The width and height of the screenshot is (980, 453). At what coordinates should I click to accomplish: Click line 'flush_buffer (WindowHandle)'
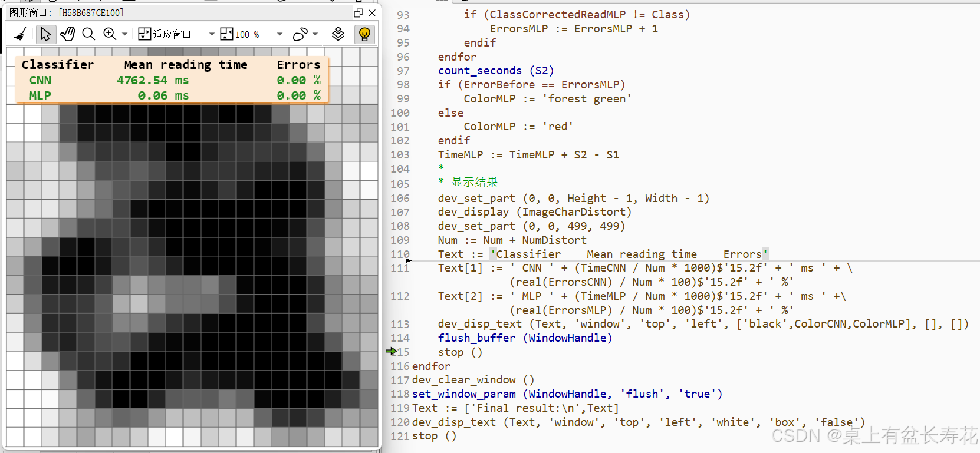(x=525, y=338)
